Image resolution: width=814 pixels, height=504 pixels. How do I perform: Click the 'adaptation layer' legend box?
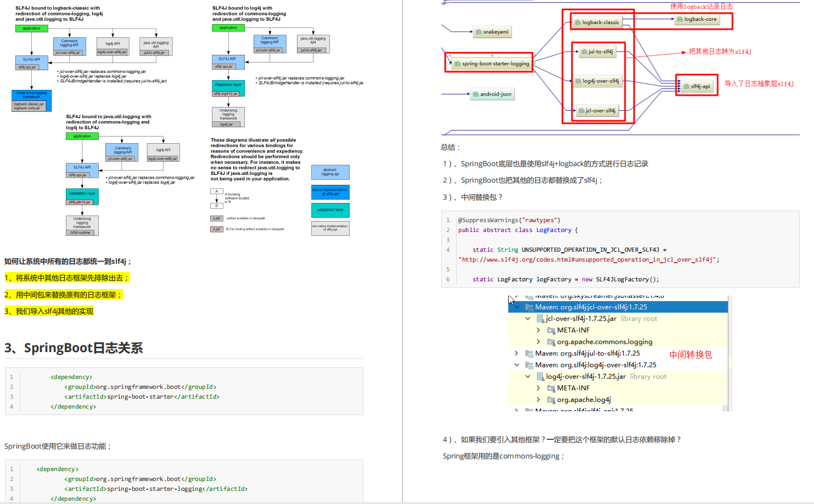(330, 210)
